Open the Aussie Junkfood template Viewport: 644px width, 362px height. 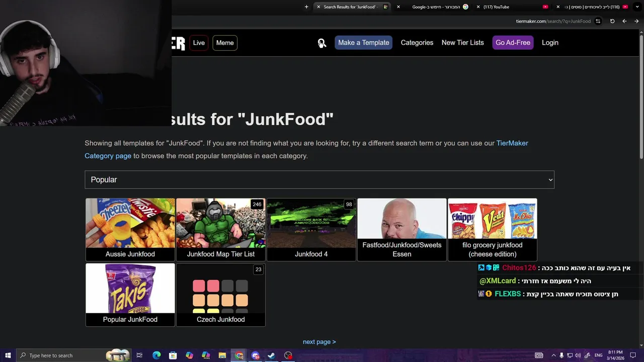(x=130, y=230)
